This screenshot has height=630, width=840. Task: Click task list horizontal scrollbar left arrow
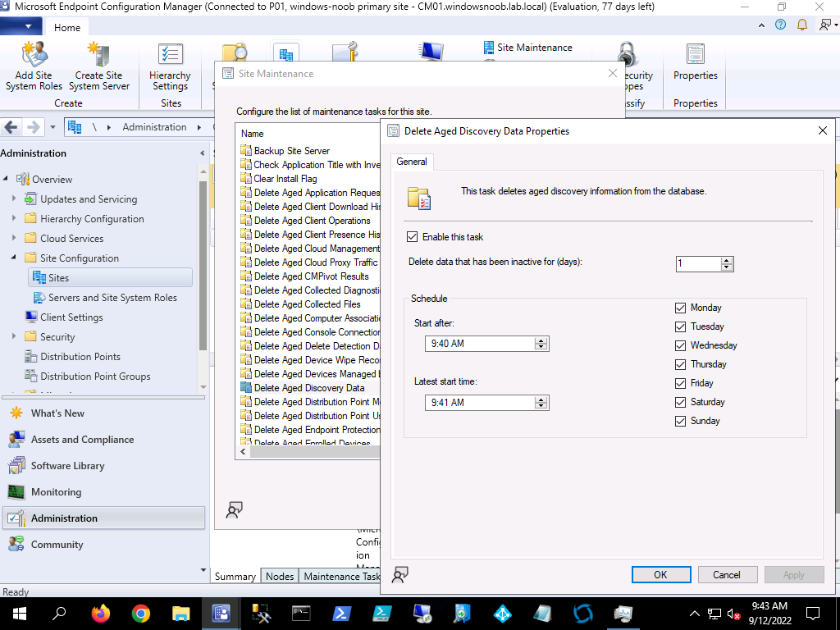coord(243,452)
